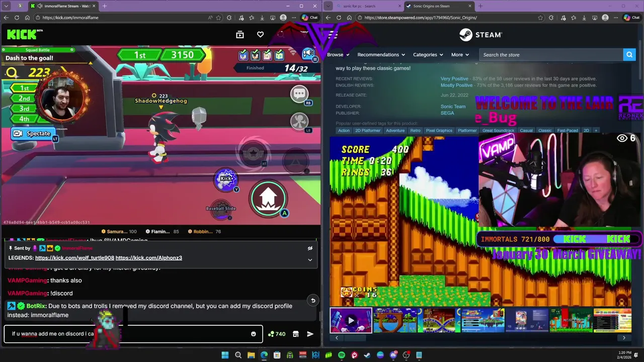Expand the More menu on Steam
Image resolution: width=644 pixels, height=362 pixels.
click(460, 55)
